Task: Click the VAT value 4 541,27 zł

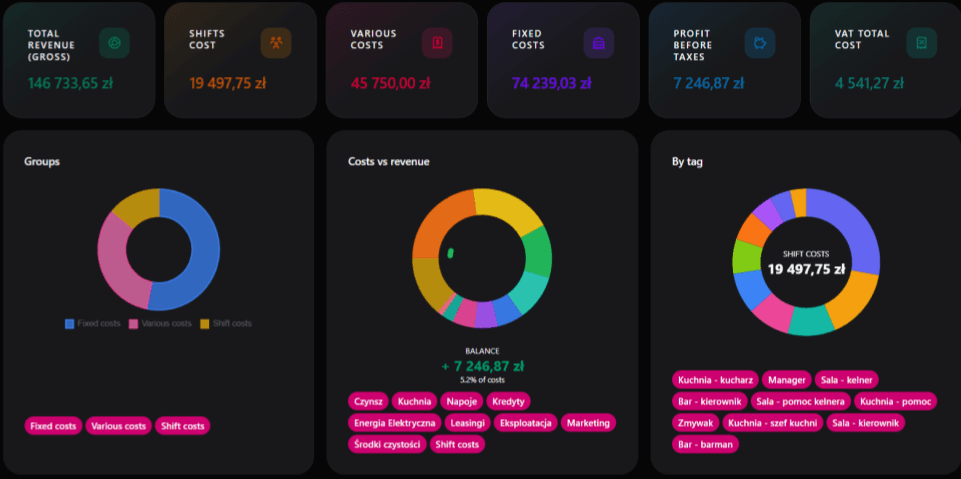Action: [869, 83]
